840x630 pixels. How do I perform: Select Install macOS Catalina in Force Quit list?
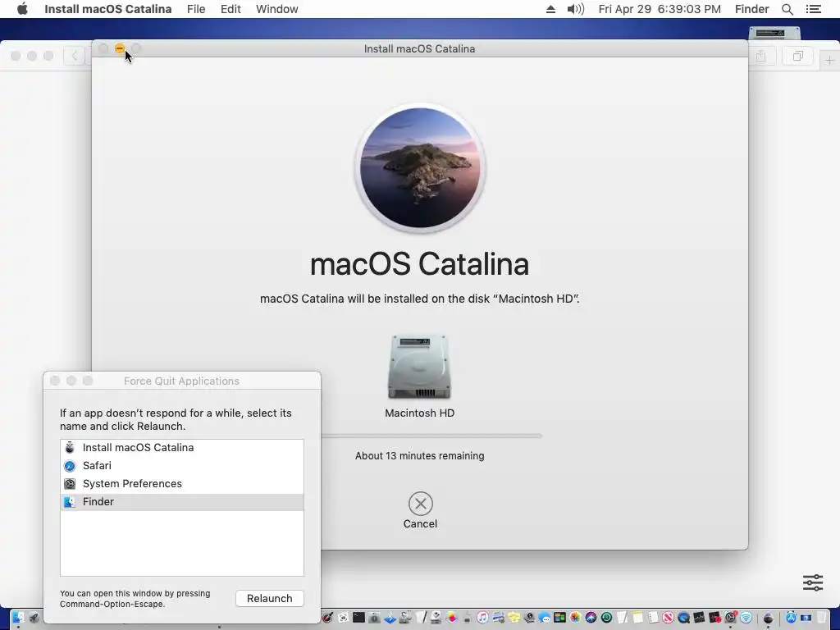pos(182,447)
